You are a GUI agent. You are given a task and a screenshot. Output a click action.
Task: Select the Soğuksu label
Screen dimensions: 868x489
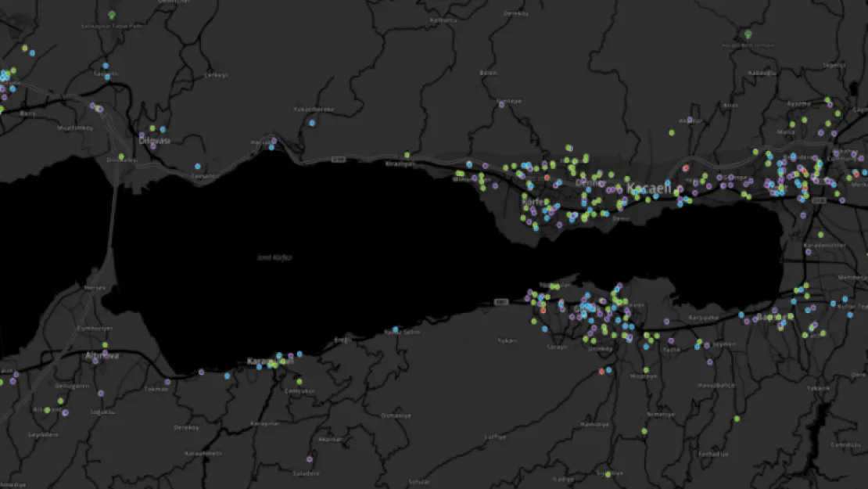[x=102, y=412]
